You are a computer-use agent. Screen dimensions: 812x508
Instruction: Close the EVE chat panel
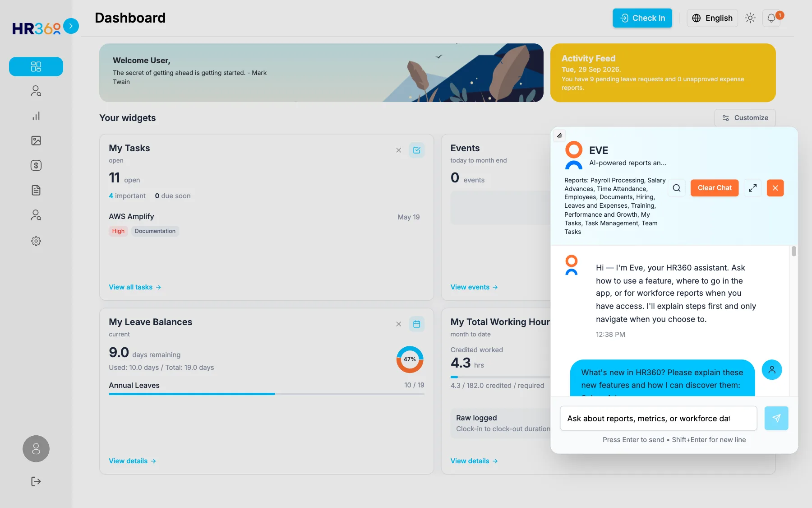pyautogui.click(x=775, y=188)
